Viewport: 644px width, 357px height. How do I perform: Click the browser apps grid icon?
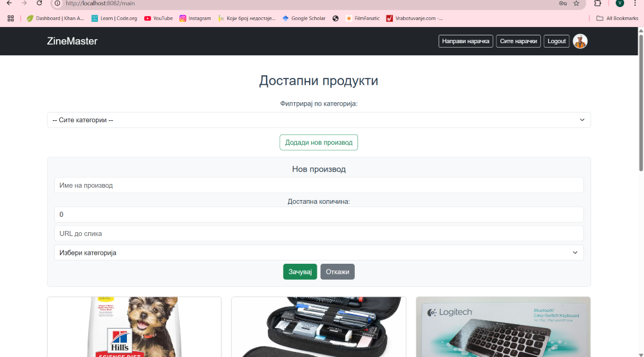click(x=10, y=18)
